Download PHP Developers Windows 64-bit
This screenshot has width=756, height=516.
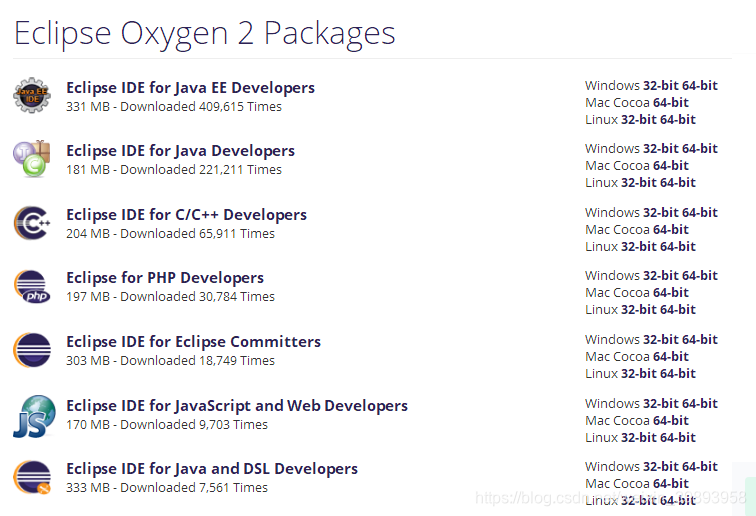pos(700,275)
